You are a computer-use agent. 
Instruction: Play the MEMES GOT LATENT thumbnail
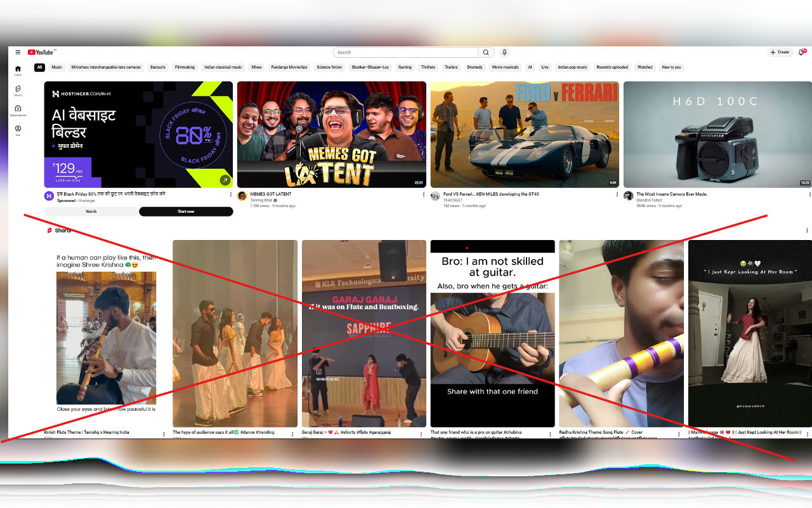coord(332,134)
